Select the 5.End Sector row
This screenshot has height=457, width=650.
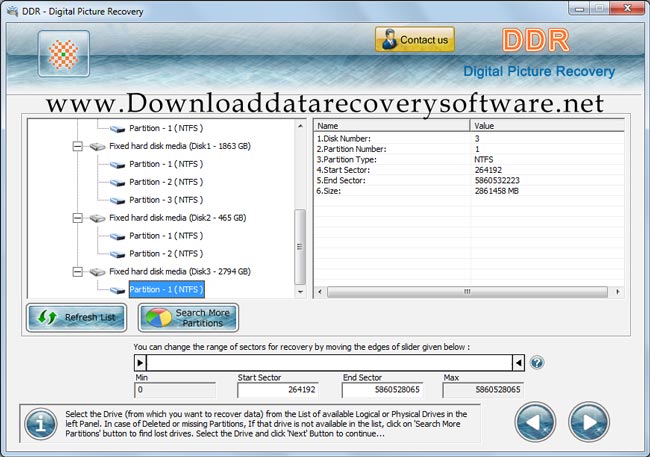tap(469, 180)
